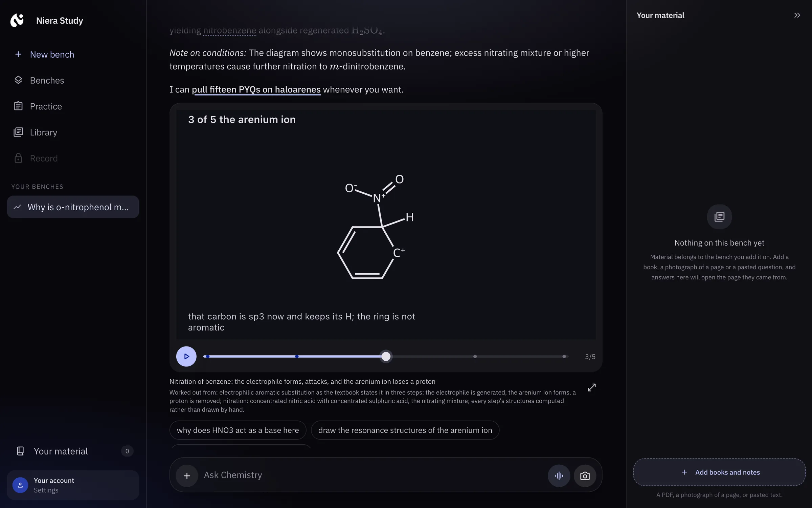Click the plus attach button in Ask box
812x508 pixels.
tap(187, 475)
